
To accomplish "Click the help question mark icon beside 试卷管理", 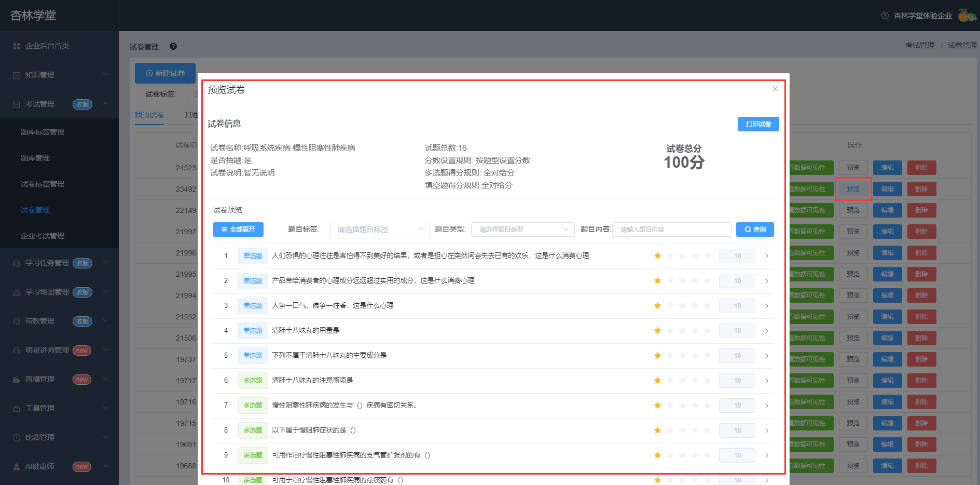I will 173,46.
